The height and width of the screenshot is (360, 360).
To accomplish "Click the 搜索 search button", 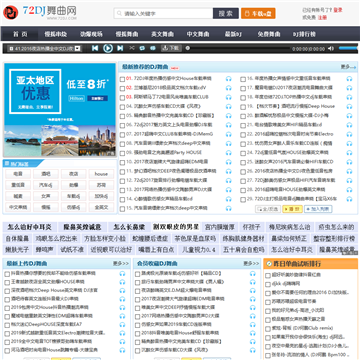I will pos(226,13).
